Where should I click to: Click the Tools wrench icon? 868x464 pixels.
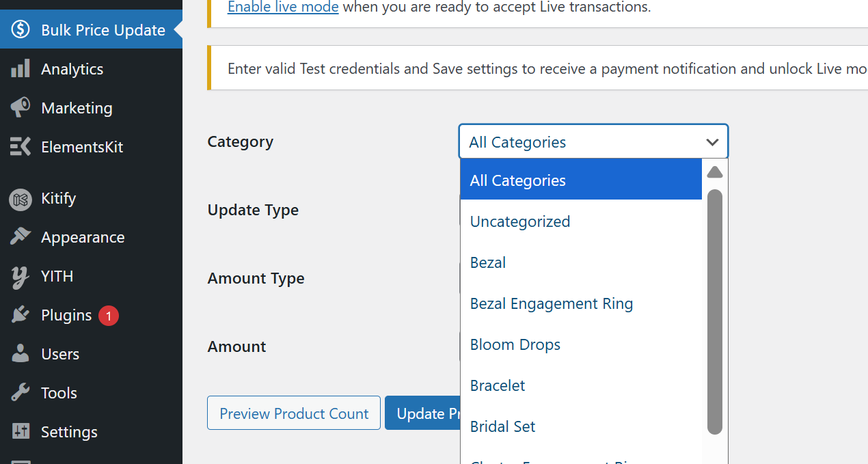21,393
